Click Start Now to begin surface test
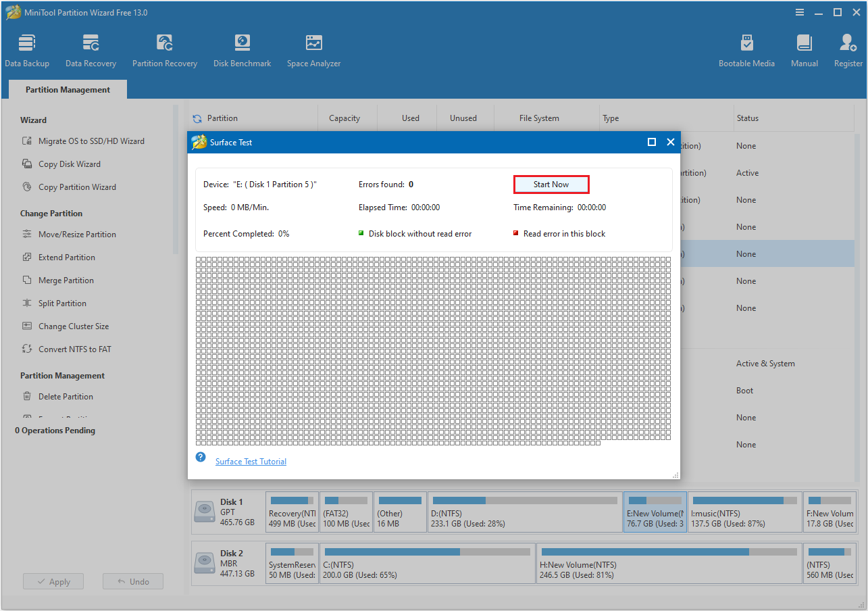The height and width of the screenshot is (611, 868). click(x=551, y=184)
